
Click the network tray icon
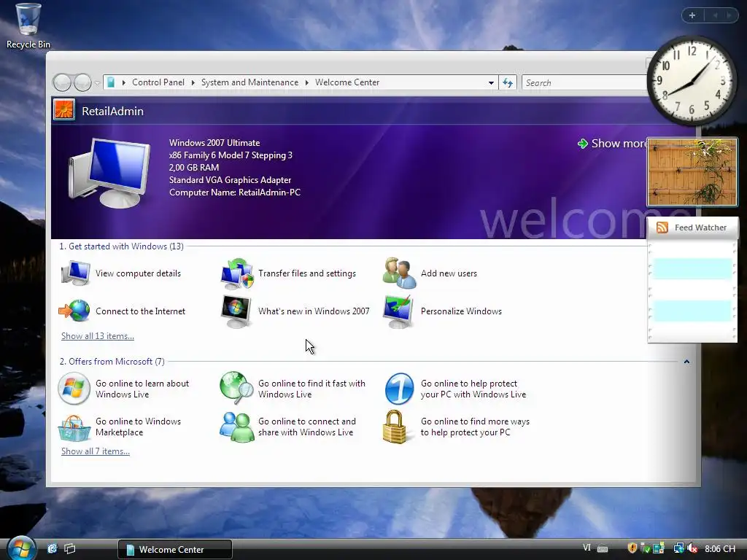coord(678,548)
